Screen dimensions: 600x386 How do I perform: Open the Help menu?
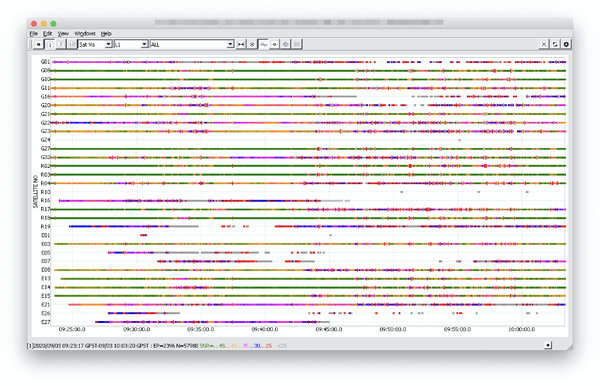tap(106, 34)
